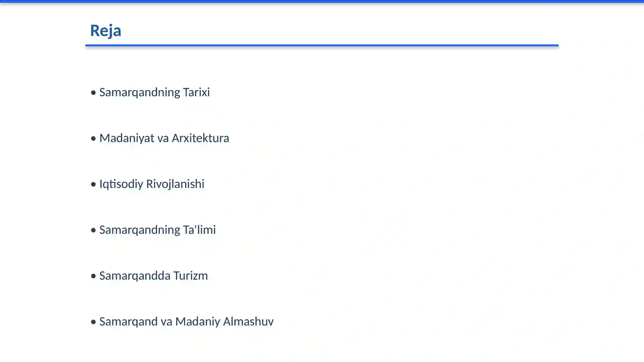
Task: Click the blue underline beneath the Reja title
Action: point(322,45)
